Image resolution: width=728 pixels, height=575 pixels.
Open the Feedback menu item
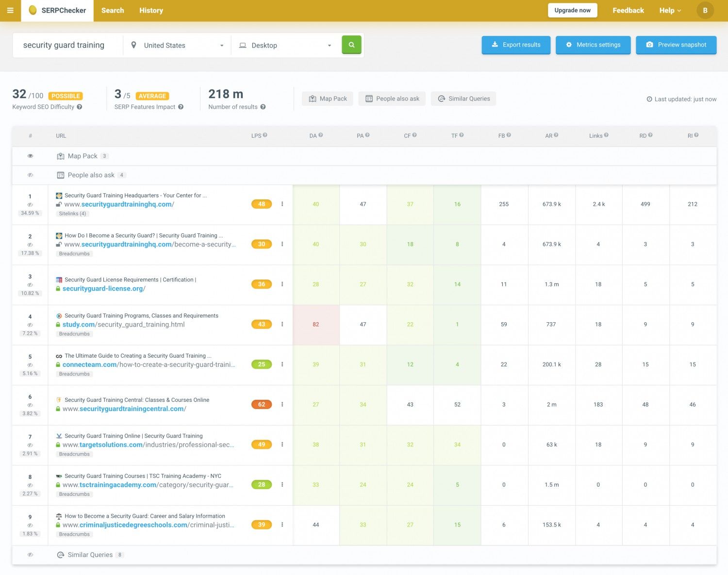coord(628,10)
